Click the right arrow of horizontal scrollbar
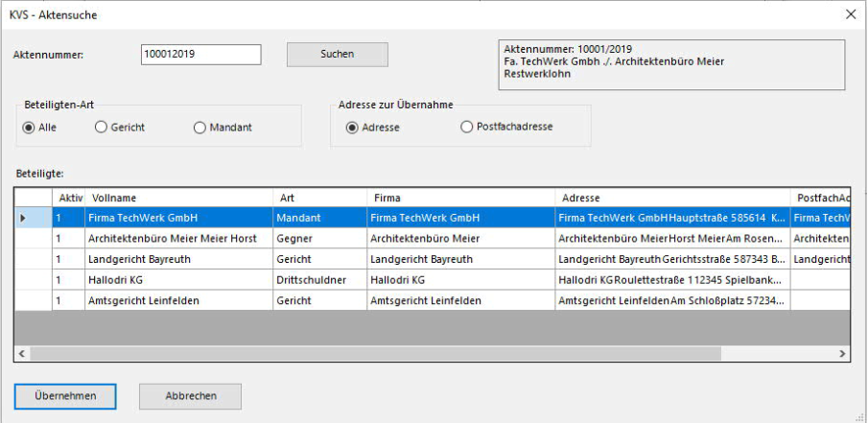868x423 pixels. tap(843, 354)
